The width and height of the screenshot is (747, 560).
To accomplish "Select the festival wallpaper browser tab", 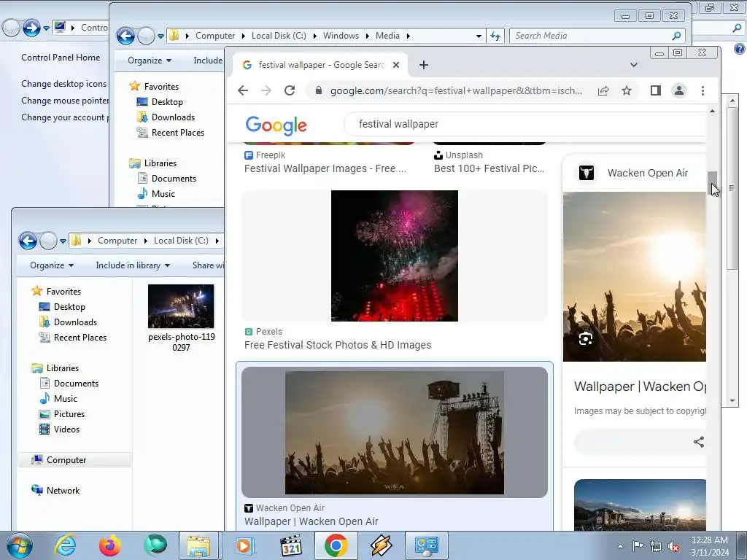I will pos(320,65).
